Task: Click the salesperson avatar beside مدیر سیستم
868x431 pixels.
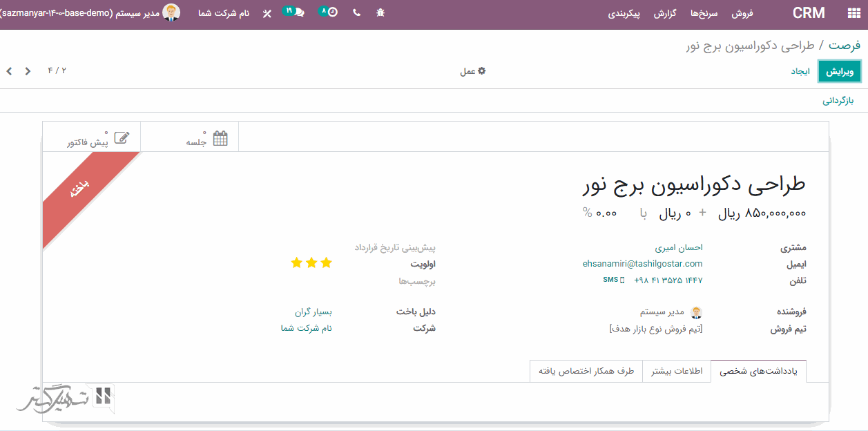Action: pyautogui.click(x=697, y=312)
